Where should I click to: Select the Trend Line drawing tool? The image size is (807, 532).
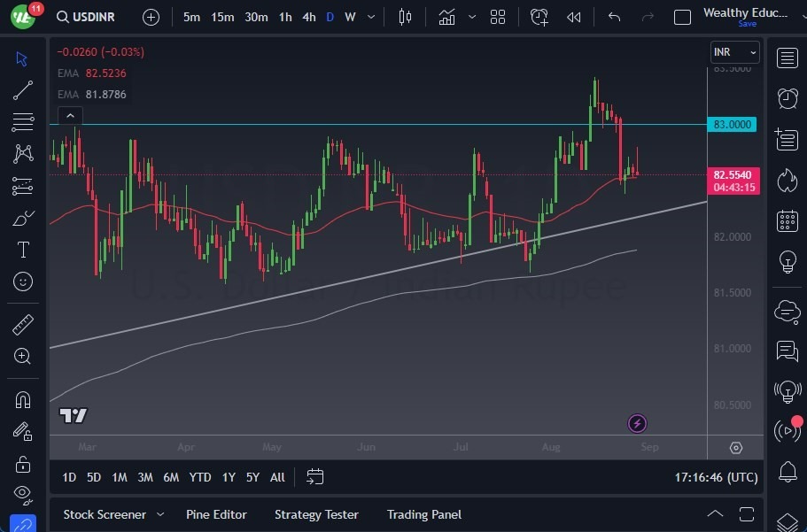pos(22,90)
